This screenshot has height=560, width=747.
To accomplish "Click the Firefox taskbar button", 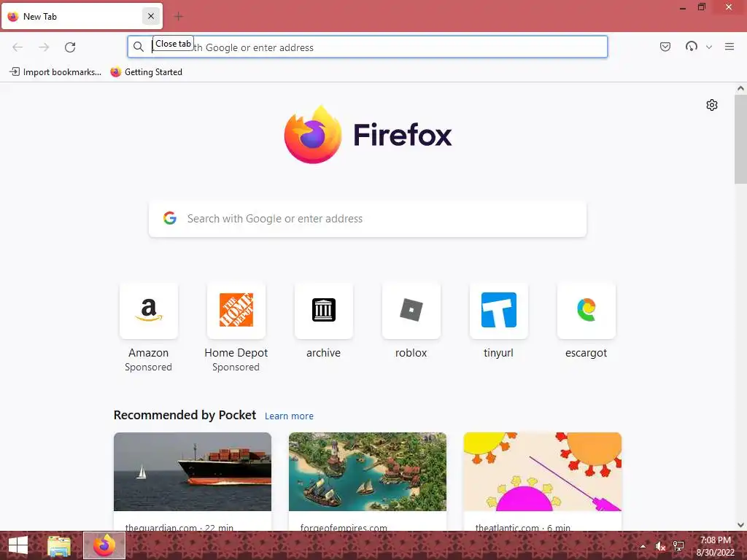I will coord(104,545).
